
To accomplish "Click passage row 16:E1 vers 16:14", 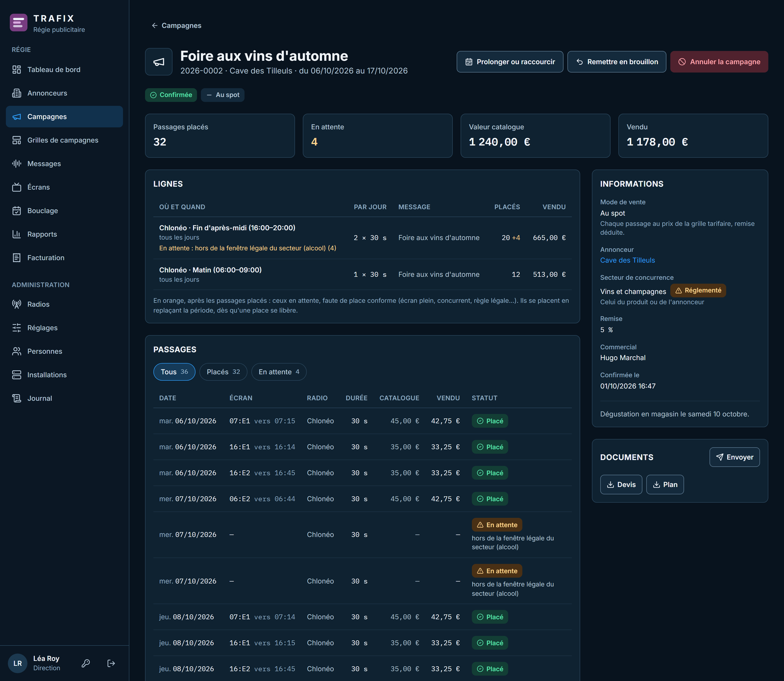I will coord(363,447).
